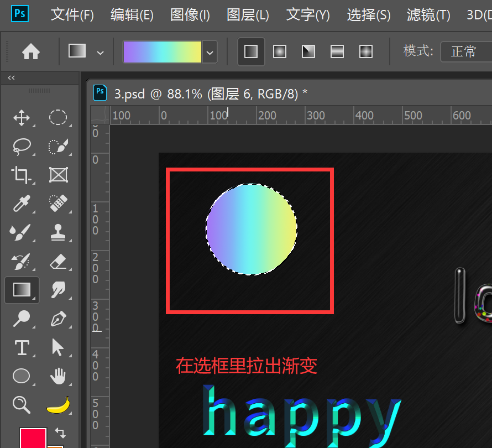Select the Eyedropper tool
Screen dimensions: 492x448
coord(22,204)
